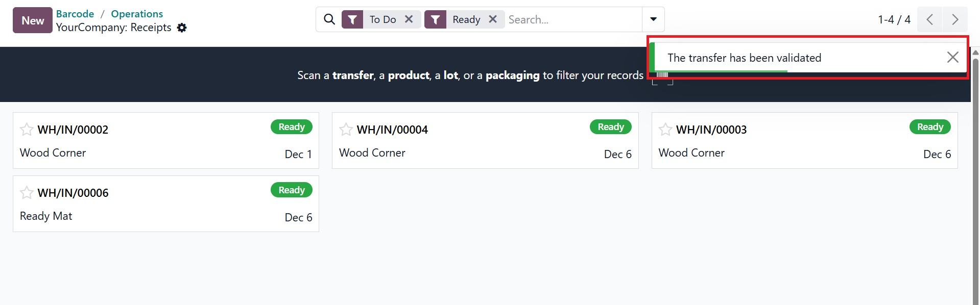The image size is (980, 305).
Task: Dismiss the transfer validated notification
Action: pyautogui.click(x=952, y=57)
